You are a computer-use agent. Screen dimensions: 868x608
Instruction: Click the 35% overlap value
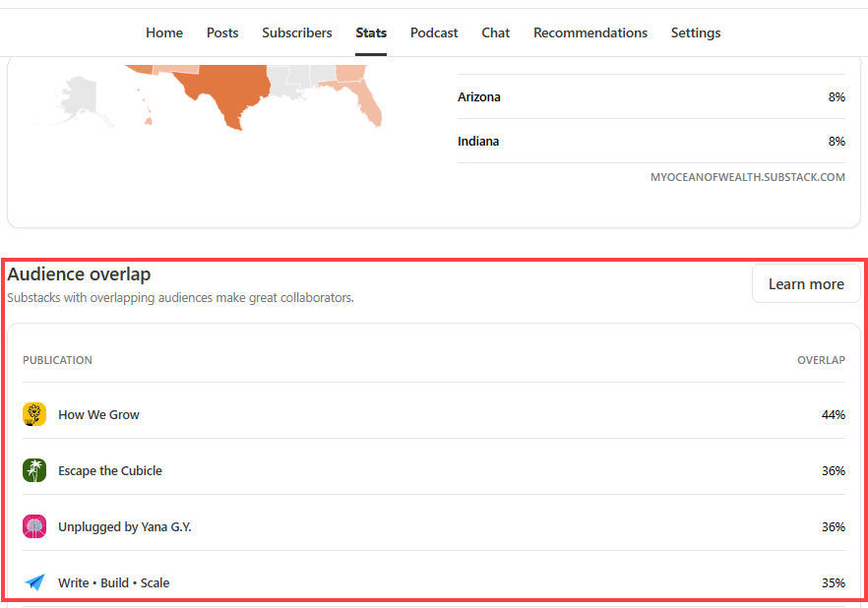[x=834, y=582]
